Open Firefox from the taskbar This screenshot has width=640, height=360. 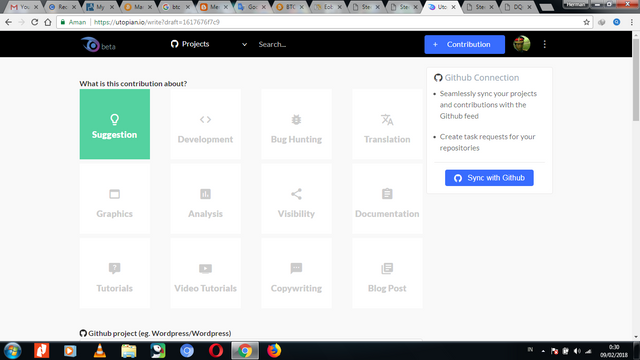pos(274,351)
